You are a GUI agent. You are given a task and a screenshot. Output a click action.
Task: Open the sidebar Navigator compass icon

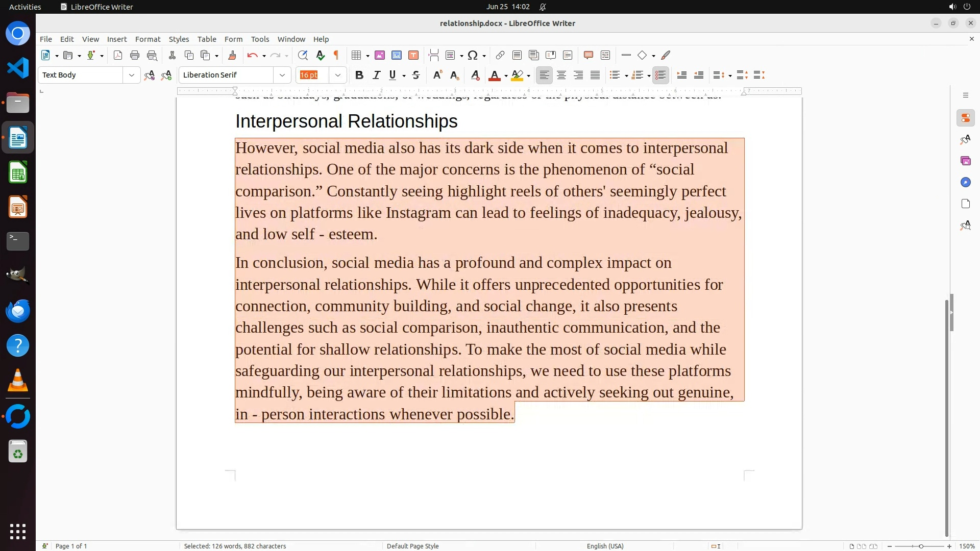(x=965, y=183)
